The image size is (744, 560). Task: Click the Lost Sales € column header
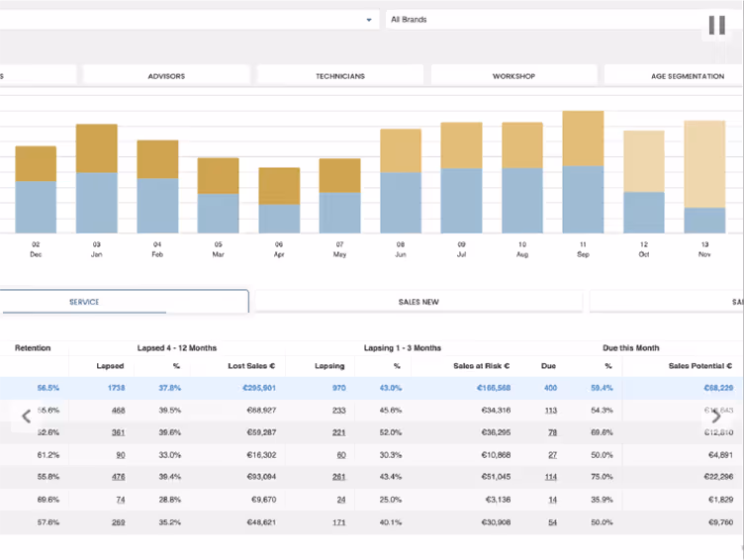coord(251,366)
